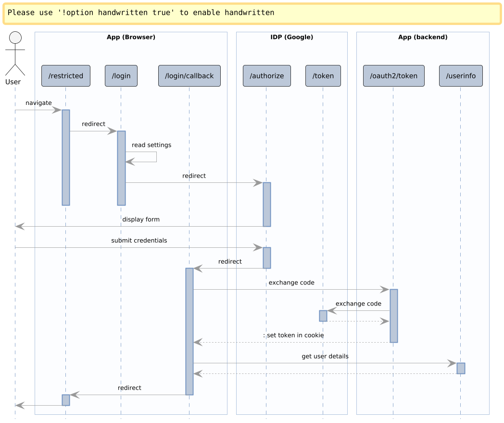Click the 'App (Browser)' group title

[131, 37]
